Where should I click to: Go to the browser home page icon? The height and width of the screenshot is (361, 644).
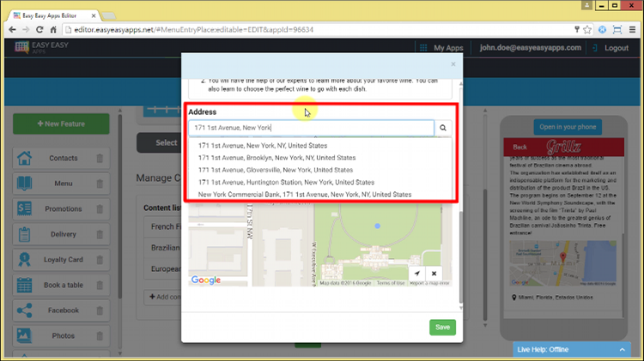click(53, 29)
